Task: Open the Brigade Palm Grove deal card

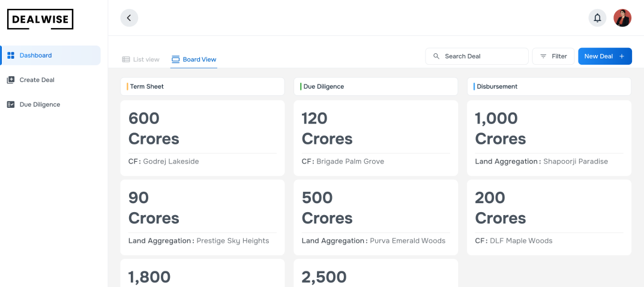Action: [x=375, y=138]
